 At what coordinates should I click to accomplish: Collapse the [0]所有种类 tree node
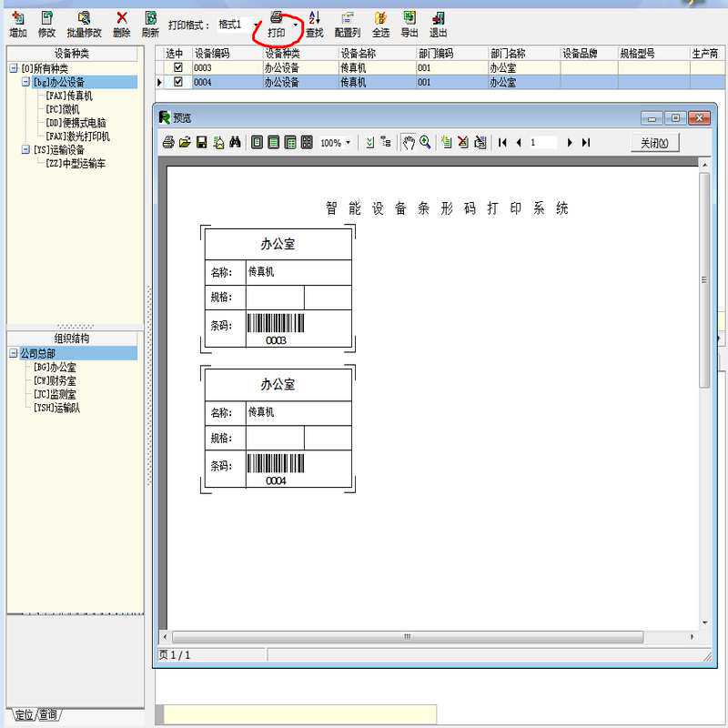coord(14,69)
